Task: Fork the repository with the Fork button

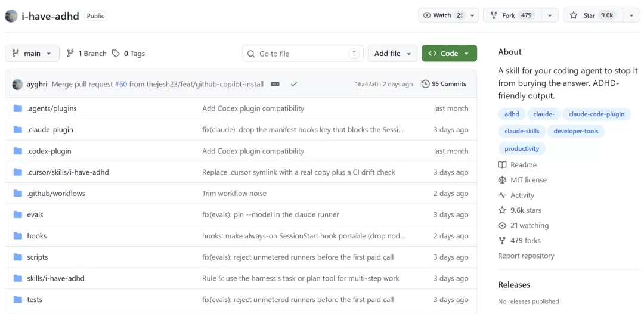Action: click(x=513, y=15)
